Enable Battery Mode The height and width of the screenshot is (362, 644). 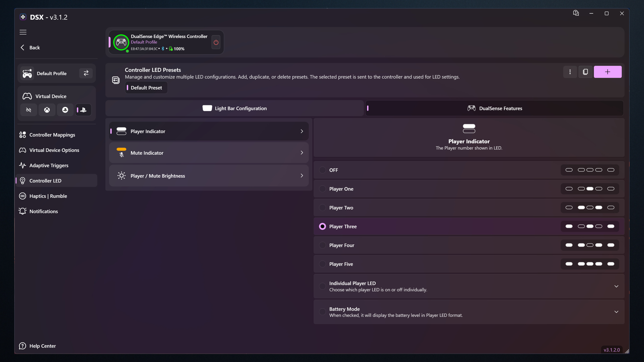pyautogui.click(x=322, y=312)
